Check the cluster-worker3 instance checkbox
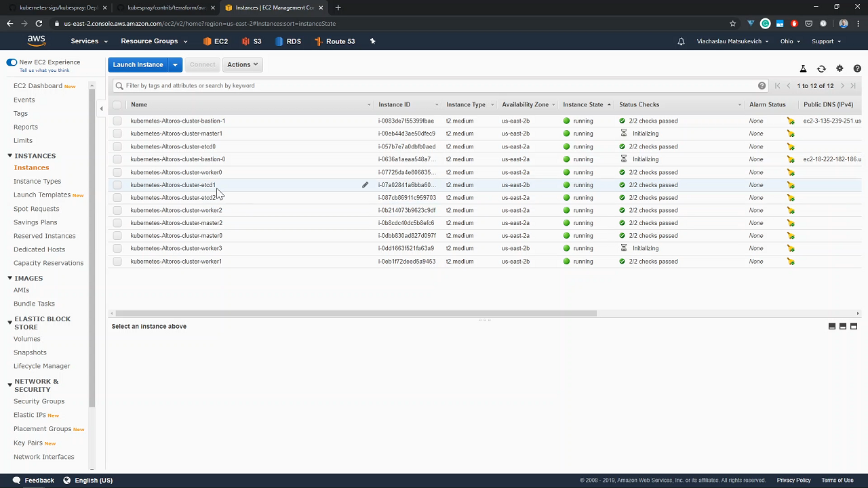Image resolution: width=868 pixels, height=488 pixels. 117,248
